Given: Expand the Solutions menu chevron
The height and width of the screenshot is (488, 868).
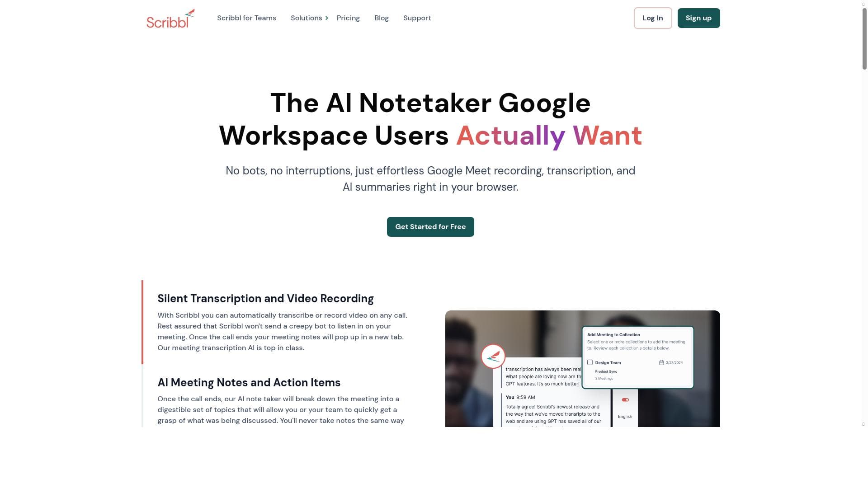Looking at the screenshot, I should (x=327, y=18).
